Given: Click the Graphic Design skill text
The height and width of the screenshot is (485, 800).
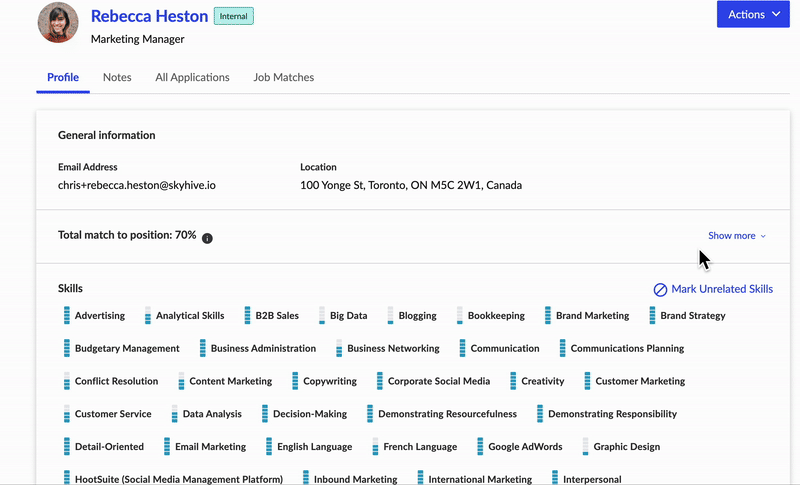Looking at the screenshot, I should click(x=627, y=447).
